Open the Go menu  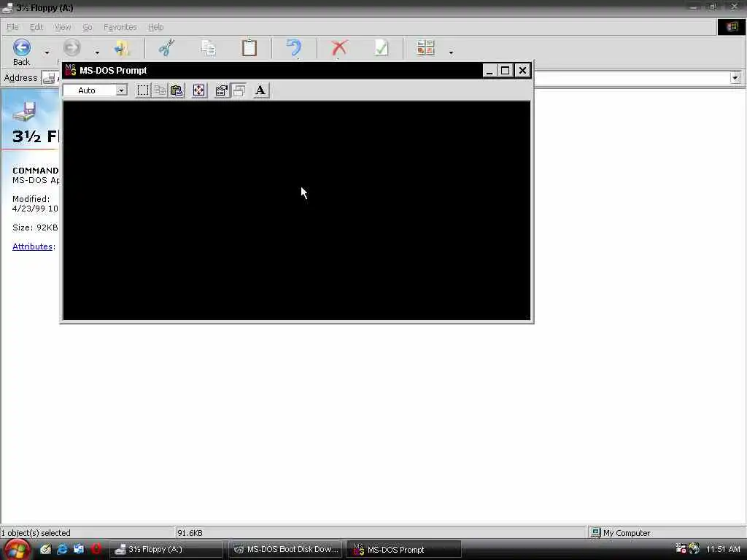point(88,27)
